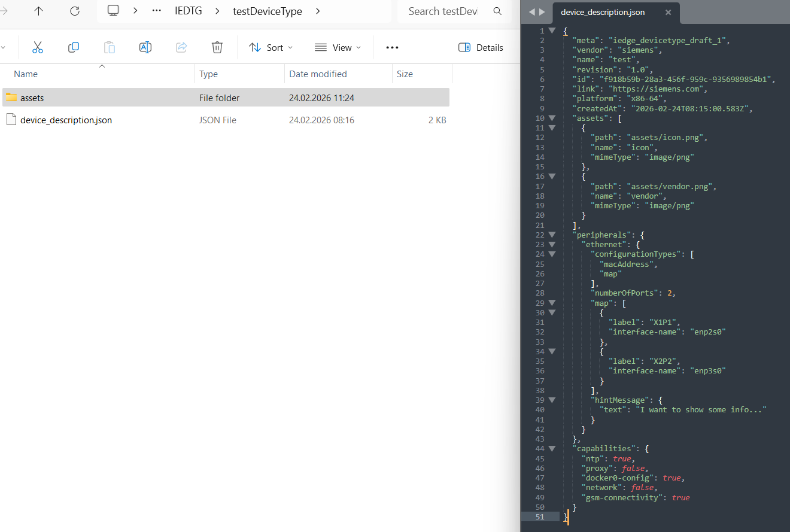The image size is (790, 532).
Task: Refresh the Explorer folder view
Action: click(x=75, y=11)
